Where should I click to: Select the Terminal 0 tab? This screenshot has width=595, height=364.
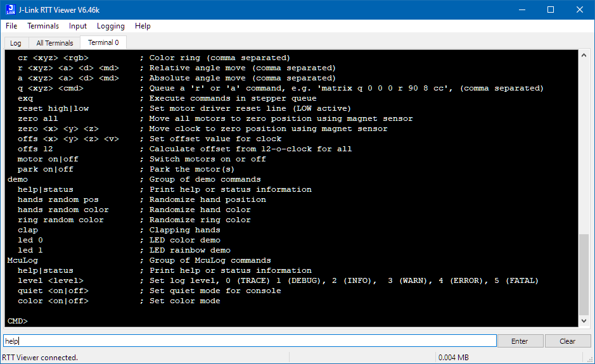(x=103, y=42)
